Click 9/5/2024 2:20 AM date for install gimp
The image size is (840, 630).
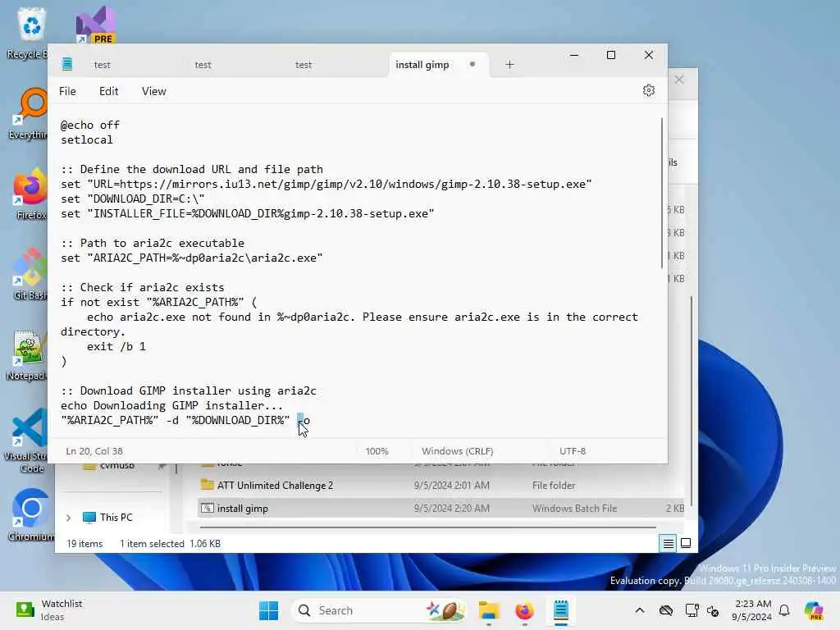[x=452, y=509]
